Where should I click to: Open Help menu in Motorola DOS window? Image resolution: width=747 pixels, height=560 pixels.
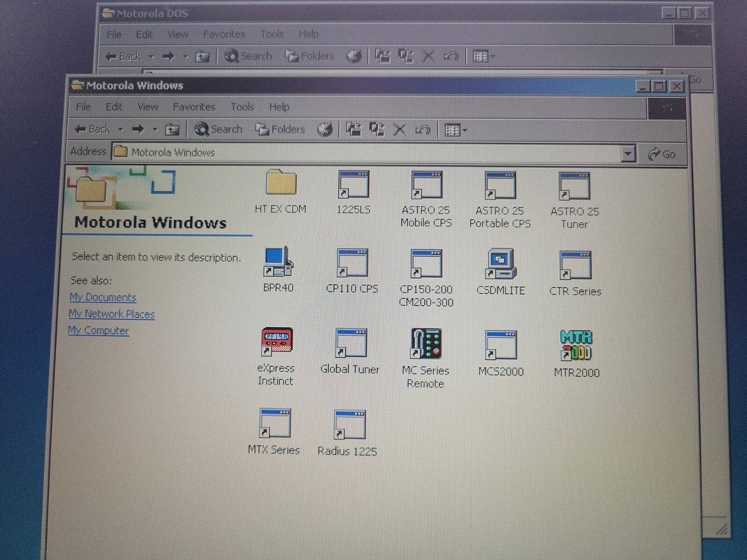(x=309, y=34)
